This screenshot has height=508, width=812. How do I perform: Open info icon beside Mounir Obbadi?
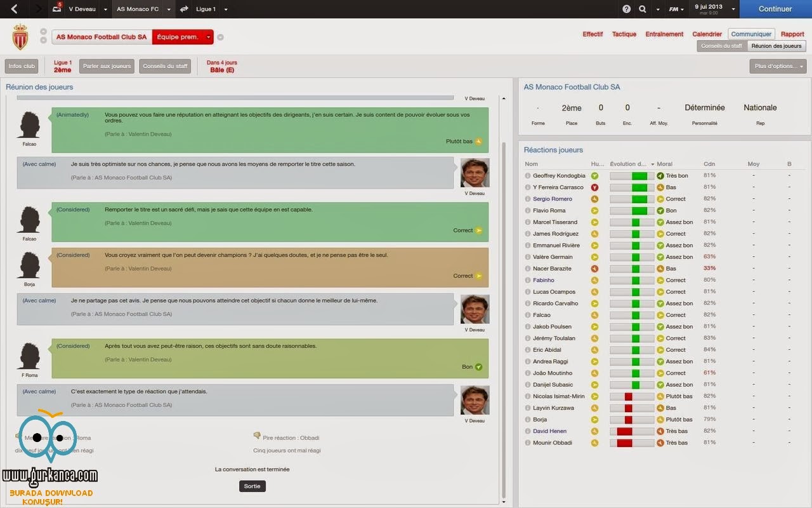coord(528,443)
